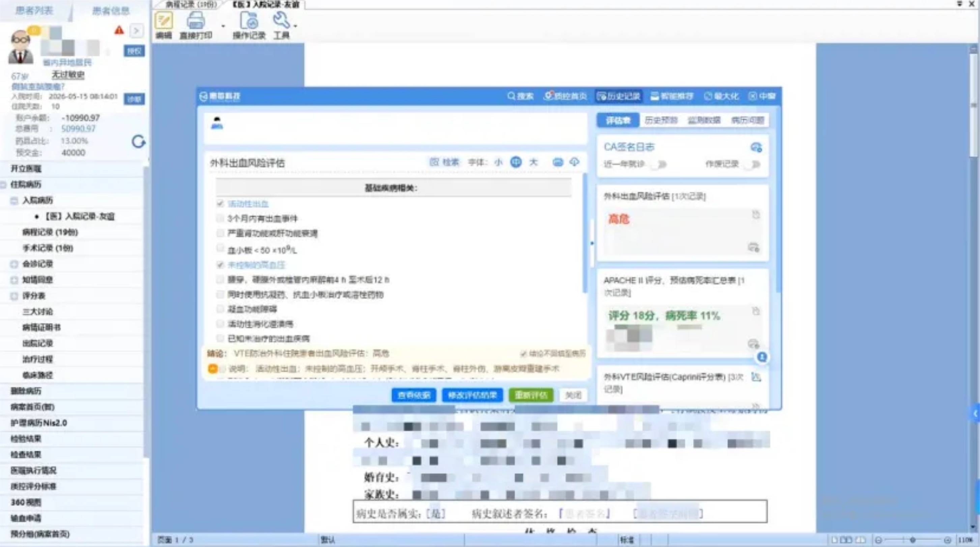Collapse the 住院病历 tree node
Image resolution: width=980 pixels, height=547 pixels.
pyautogui.click(x=3, y=184)
